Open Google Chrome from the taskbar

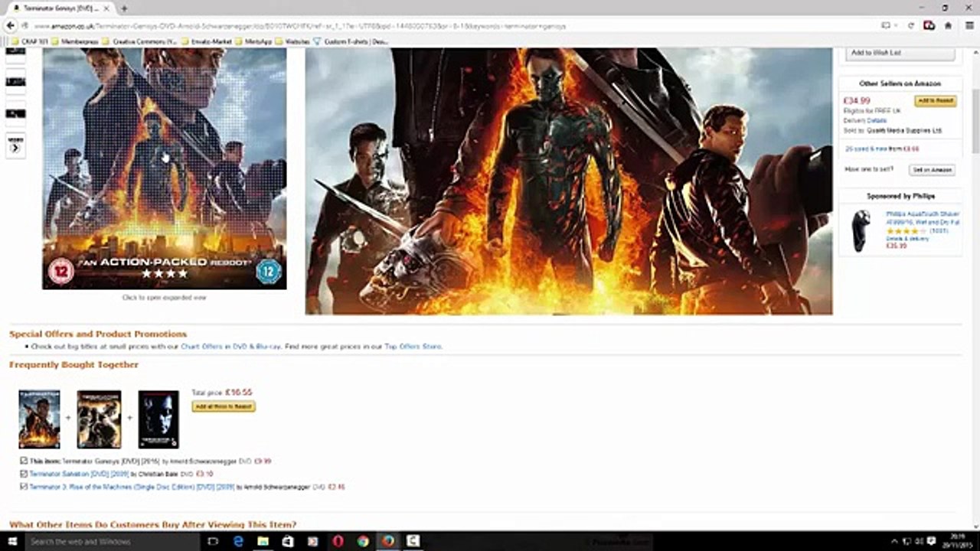tap(363, 541)
